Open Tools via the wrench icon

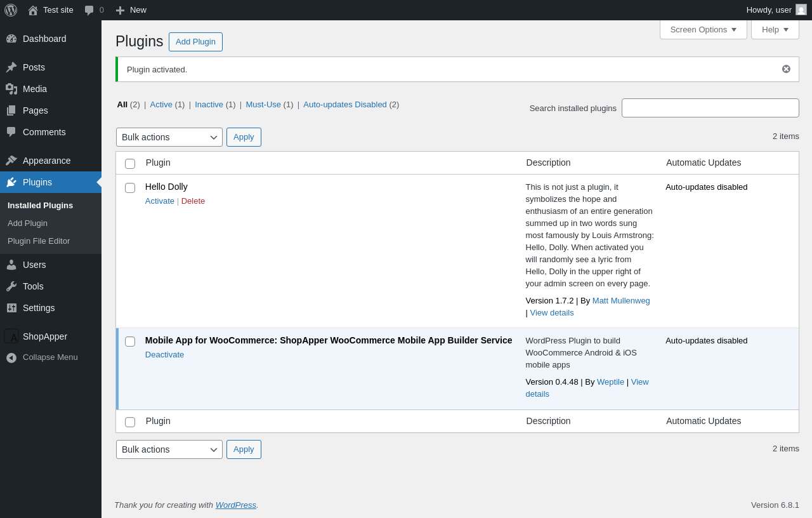pos(11,286)
